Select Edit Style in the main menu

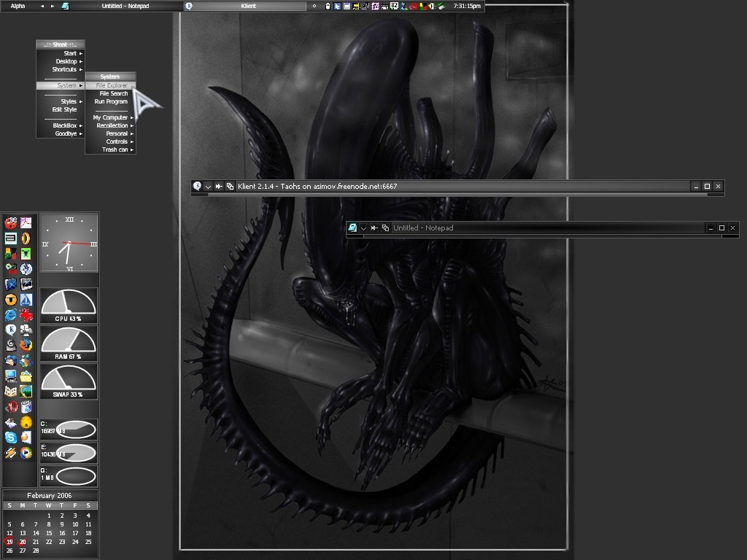coord(61,109)
